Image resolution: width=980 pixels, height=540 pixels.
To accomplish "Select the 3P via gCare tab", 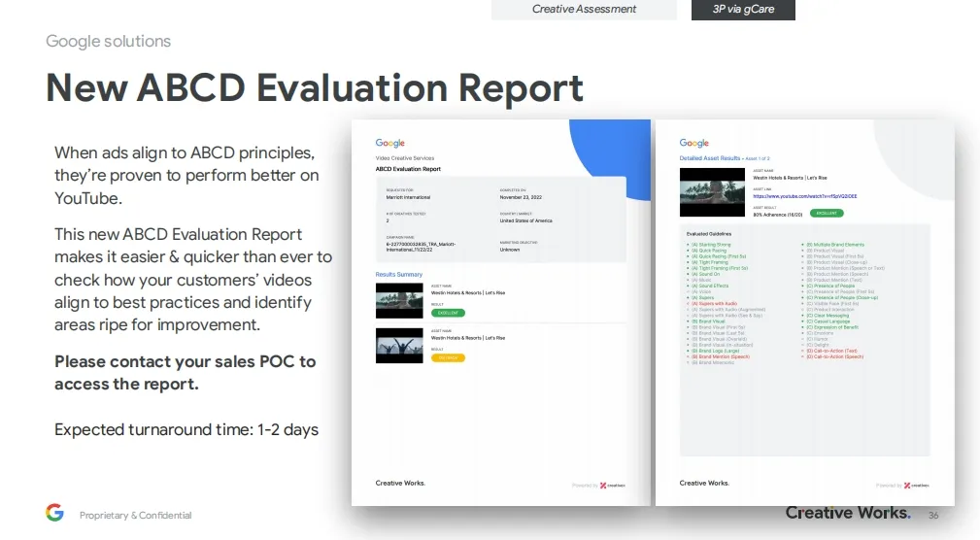I will pos(743,10).
